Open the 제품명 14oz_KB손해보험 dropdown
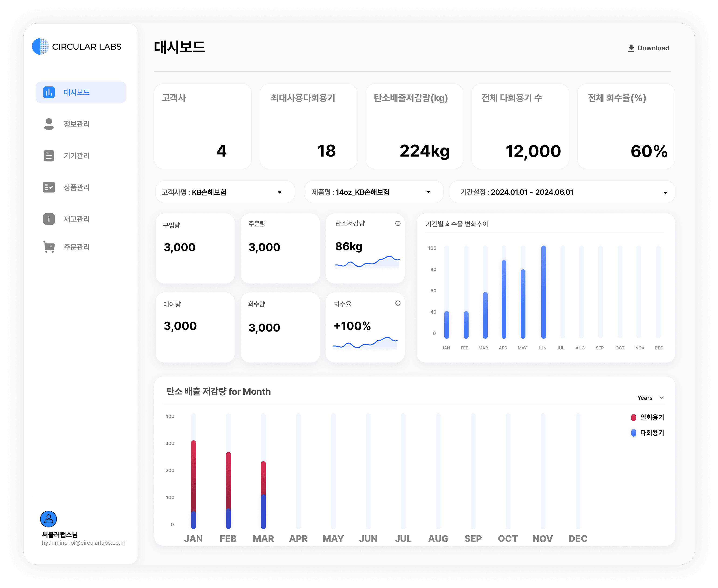 [x=373, y=192]
